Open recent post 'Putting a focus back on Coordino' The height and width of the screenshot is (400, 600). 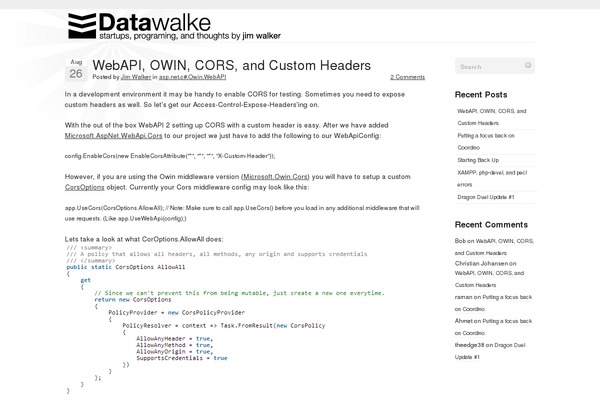coord(486,141)
